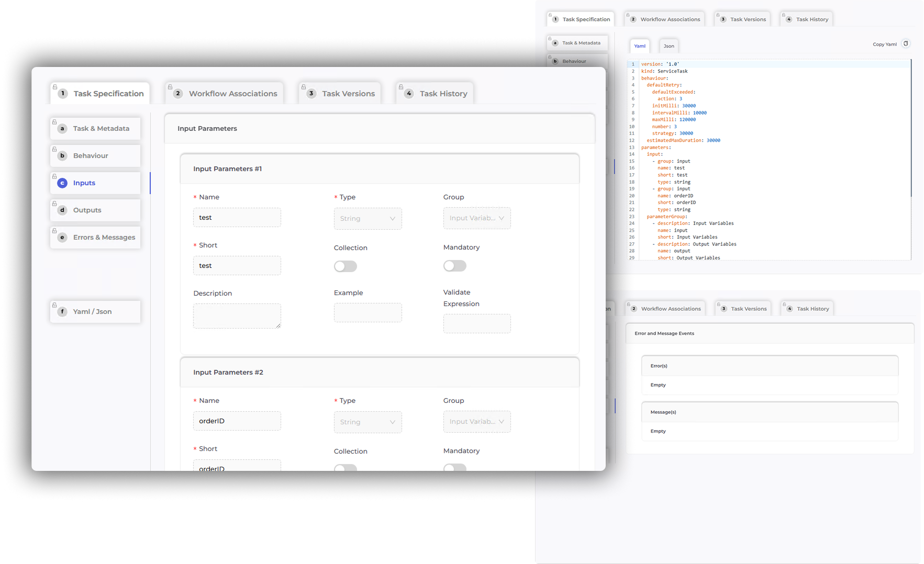This screenshot has height=564, width=924.
Task: Click the lock icon on the large Task Specification tab
Action: (x=55, y=87)
